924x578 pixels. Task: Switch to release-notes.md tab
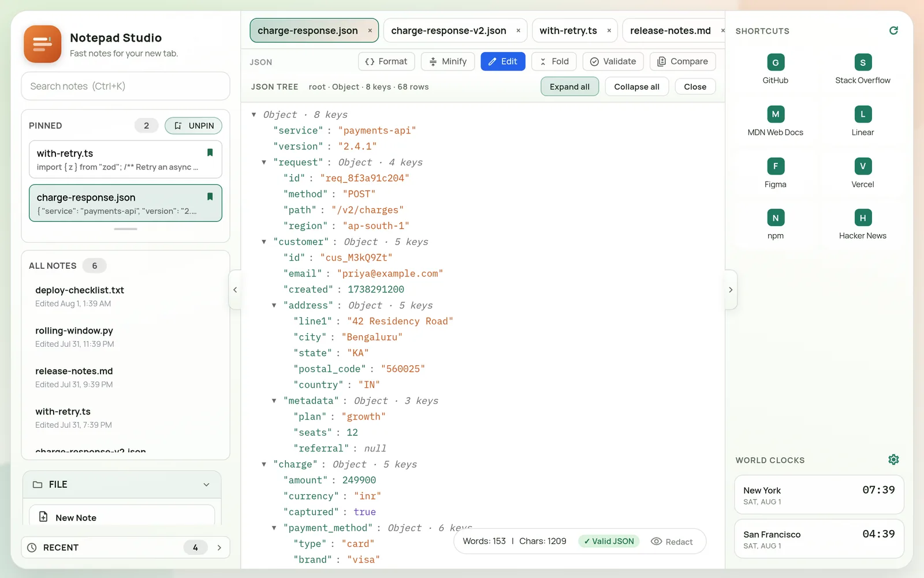[670, 31]
